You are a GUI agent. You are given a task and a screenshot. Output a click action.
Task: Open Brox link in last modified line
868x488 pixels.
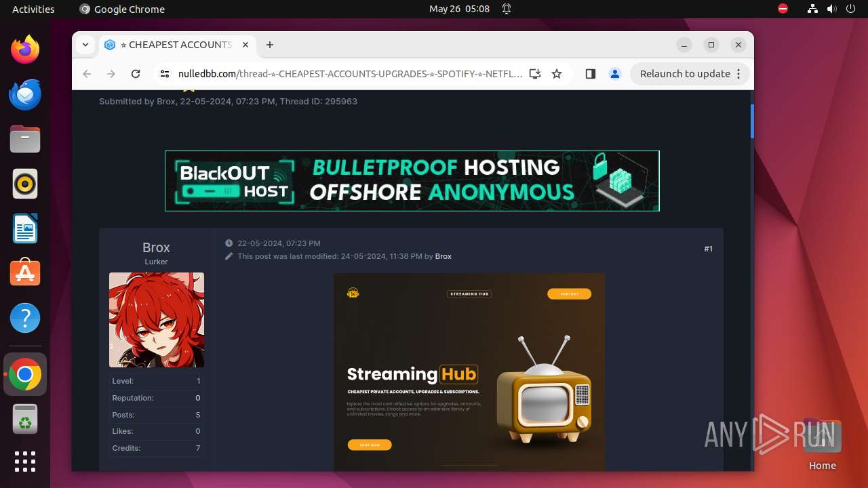coord(443,256)
